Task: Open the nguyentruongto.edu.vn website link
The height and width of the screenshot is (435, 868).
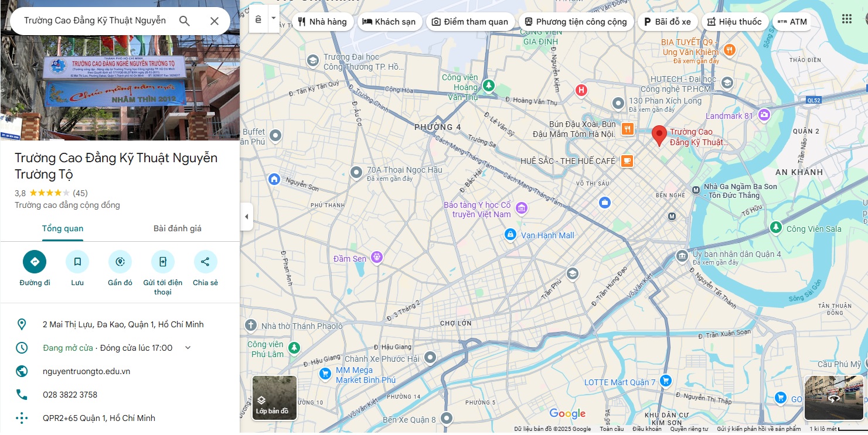Action: (87, 371)
